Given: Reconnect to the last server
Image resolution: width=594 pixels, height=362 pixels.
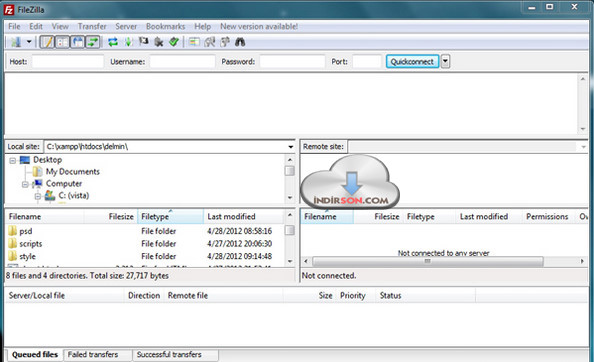Looking at the screenshot, I should pos(174,42).
